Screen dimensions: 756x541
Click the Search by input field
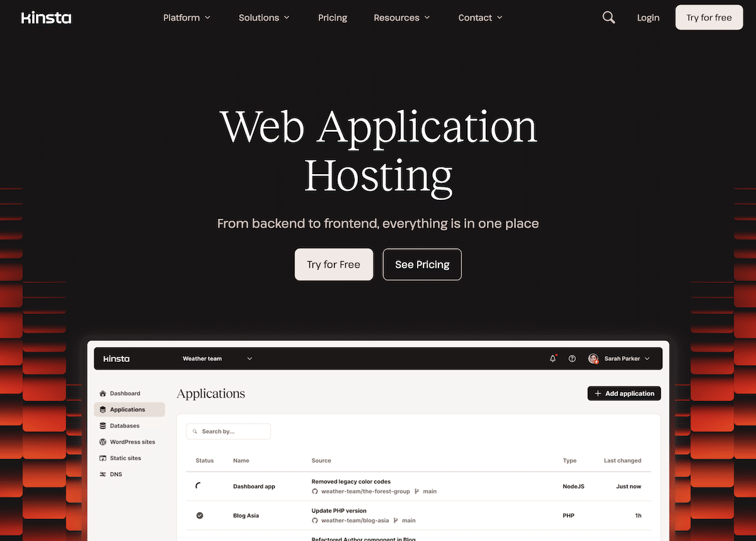pyautogui.click(x=228, y=431)
